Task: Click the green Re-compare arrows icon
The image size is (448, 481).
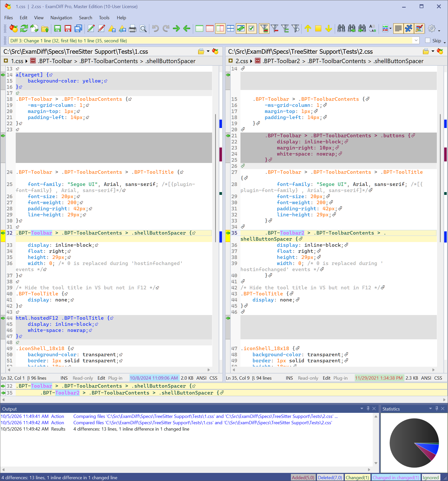Action: (x=24, y=28)
